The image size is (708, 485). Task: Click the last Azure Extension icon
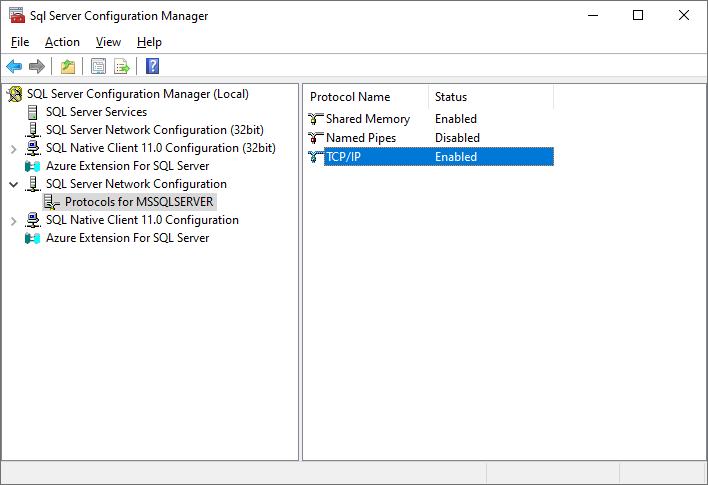33,238
